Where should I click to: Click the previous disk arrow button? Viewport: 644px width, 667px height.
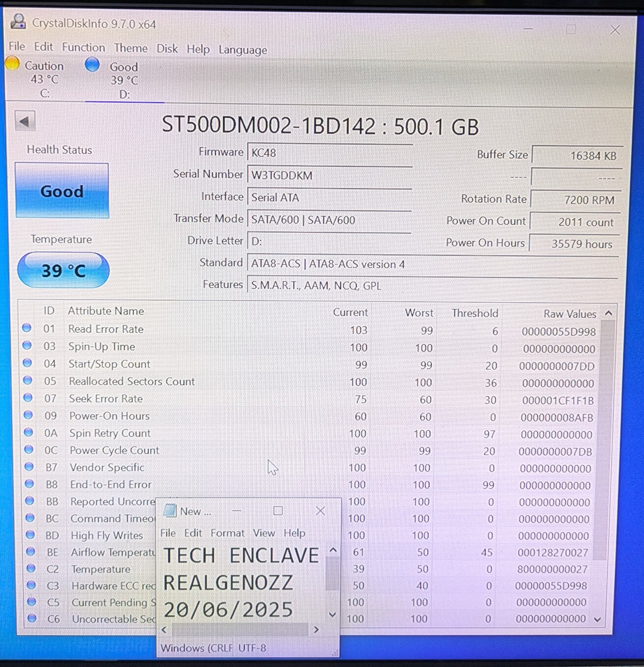(25, 122)
